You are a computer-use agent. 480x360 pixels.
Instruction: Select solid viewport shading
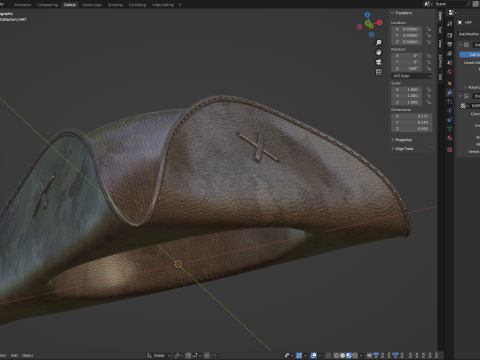[x=342, y=355]
